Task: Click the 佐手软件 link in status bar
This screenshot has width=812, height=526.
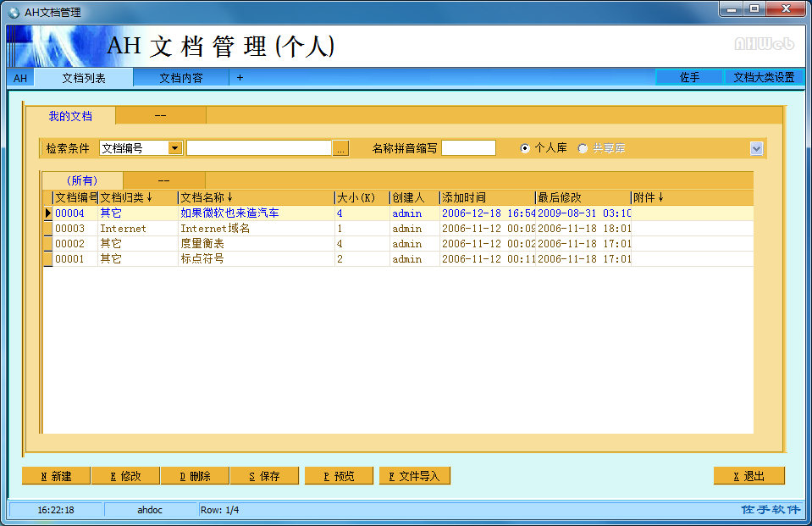Action: (x=771, y=509)
